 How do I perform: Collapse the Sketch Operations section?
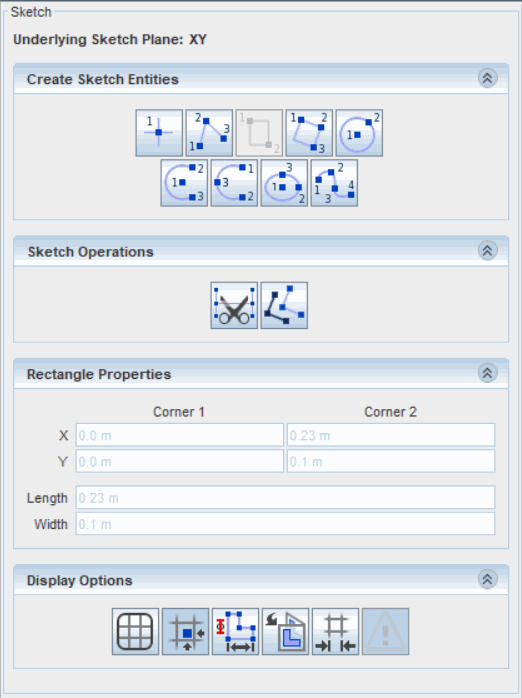[488, 251]
